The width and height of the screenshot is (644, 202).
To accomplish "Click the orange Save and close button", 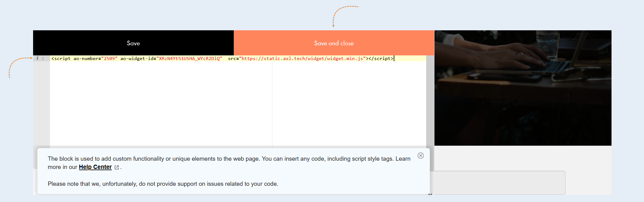I will coord(334,43).
